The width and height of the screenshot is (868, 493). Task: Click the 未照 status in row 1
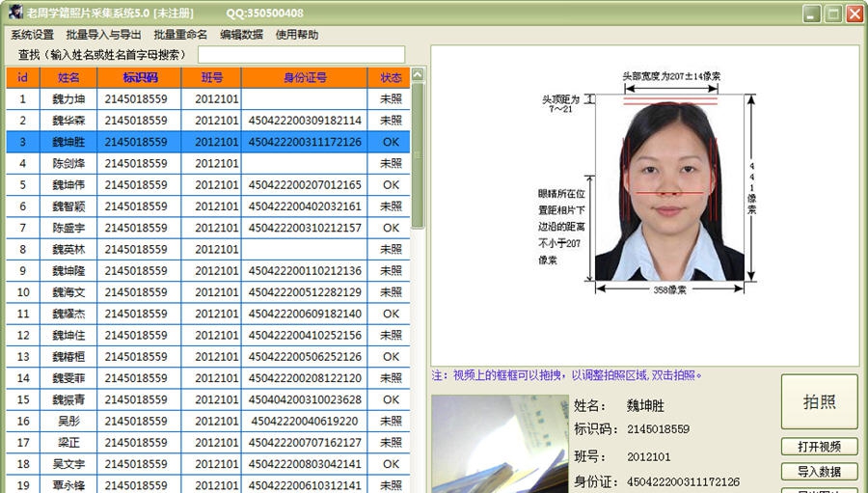tap(391, 99)
